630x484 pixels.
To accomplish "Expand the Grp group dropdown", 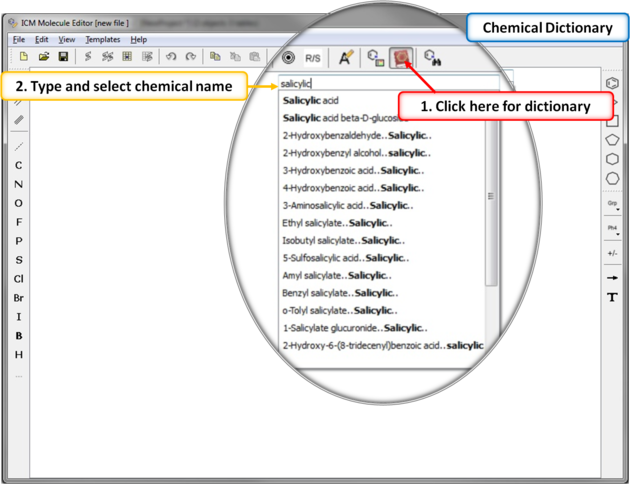I will coord(612,203).
